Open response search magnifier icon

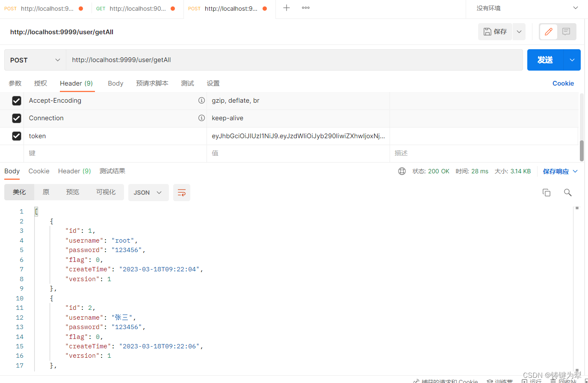tap(567, 193)
